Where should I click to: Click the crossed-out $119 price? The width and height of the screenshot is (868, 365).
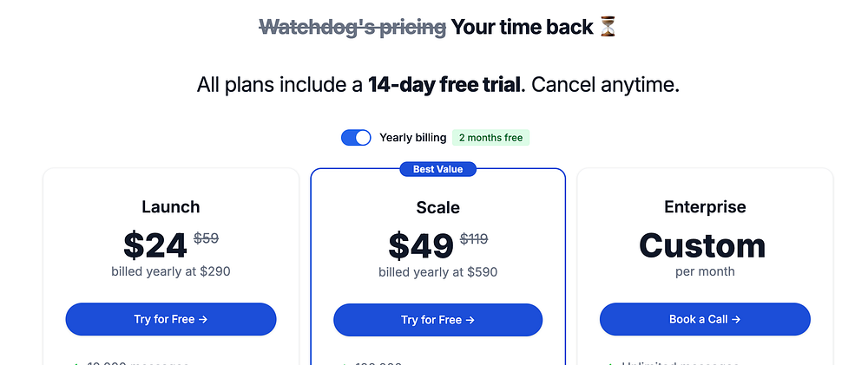[x=474, y=238]
